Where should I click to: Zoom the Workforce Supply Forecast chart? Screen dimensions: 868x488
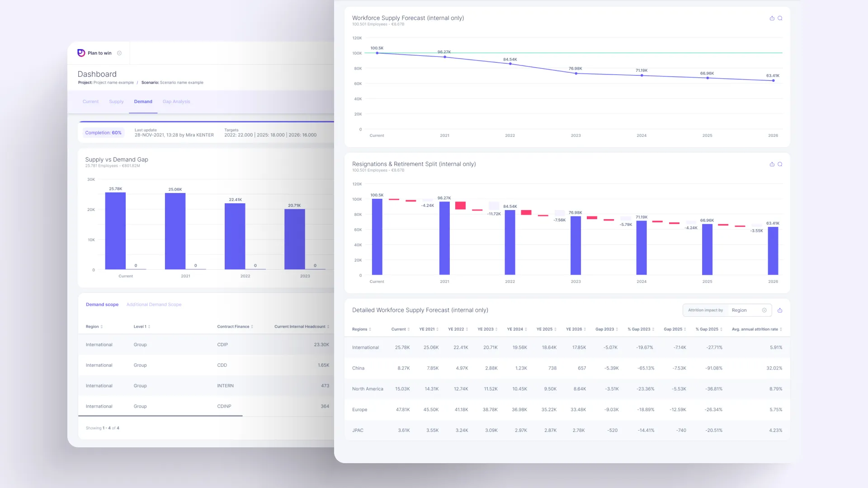click(x=780, y=18)
